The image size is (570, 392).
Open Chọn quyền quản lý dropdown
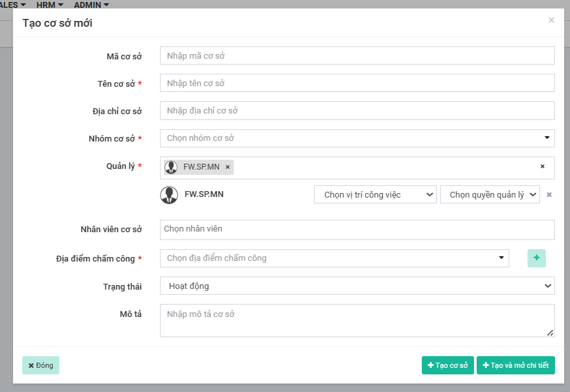(x=490, y=194)
